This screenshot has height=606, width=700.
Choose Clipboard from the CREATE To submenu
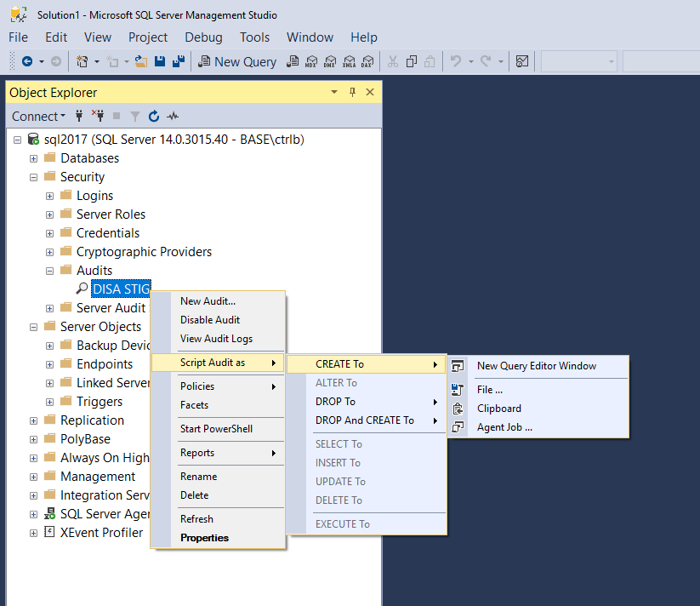[498, 409]
